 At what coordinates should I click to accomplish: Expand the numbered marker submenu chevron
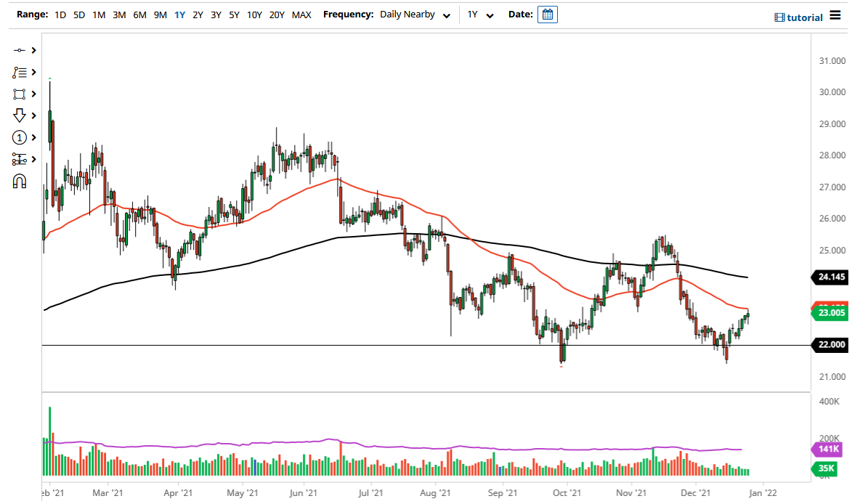pyautogui.click(x=33, y=137)
